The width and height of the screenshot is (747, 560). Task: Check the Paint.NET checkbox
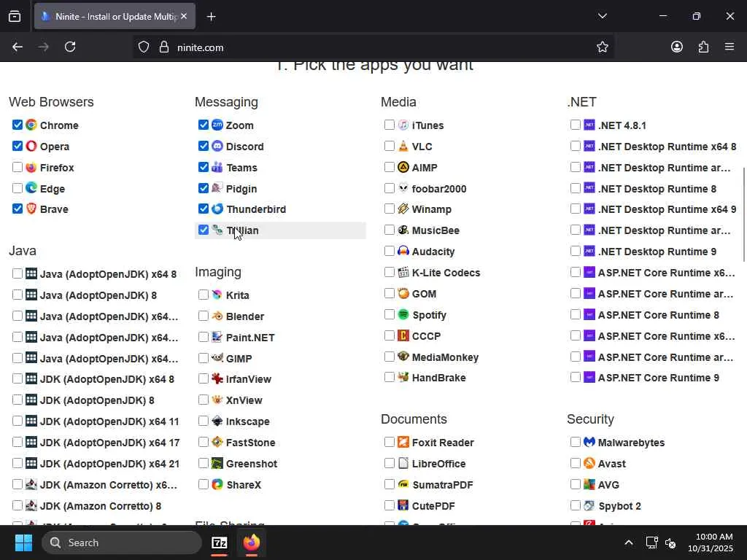pyautogui.click(x=204, y=337)
